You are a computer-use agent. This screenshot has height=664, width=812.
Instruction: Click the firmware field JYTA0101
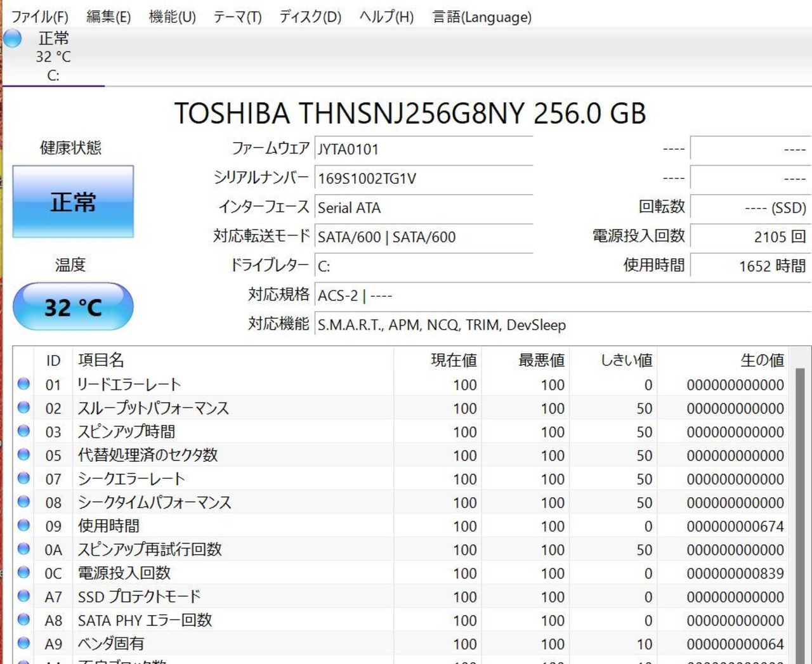pos(423,150)
